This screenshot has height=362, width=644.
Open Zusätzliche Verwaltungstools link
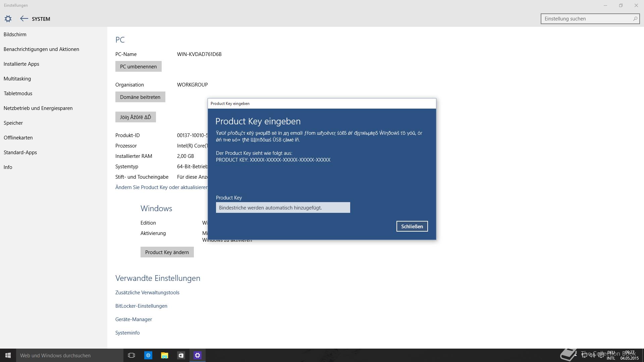pyautogui.click(x=147, y=293)
